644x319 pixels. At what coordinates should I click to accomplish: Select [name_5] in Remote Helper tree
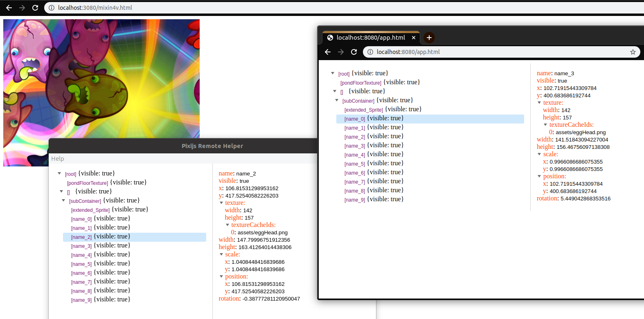coord(81,264)
